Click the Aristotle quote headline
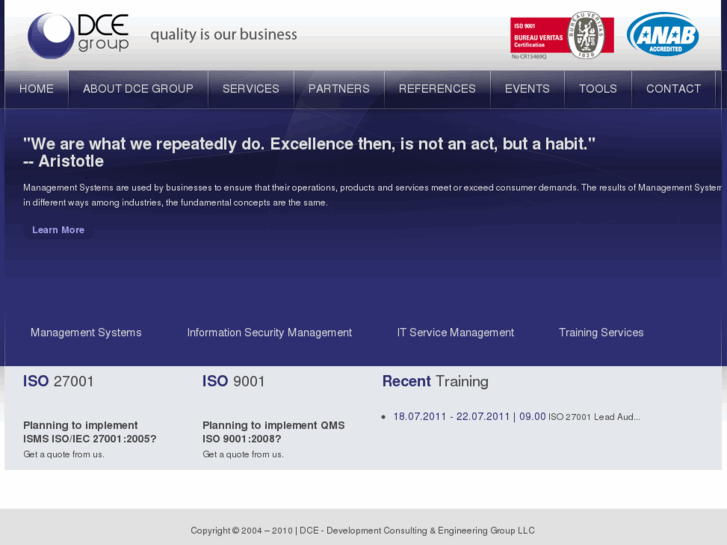 (309, 153)
